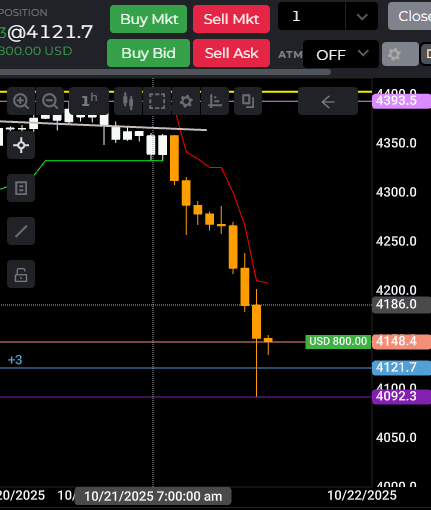Viewport: 431px width, 510px height.
Task: Click the Buy Bid button
Action: pyautogui.click(x=148, y=53)
